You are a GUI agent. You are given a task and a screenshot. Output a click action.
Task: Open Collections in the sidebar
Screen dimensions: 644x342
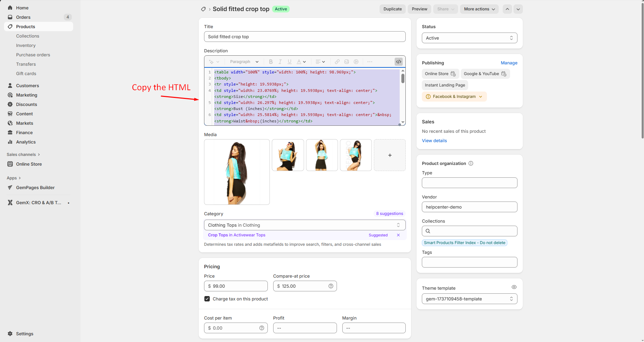point(28,36)
